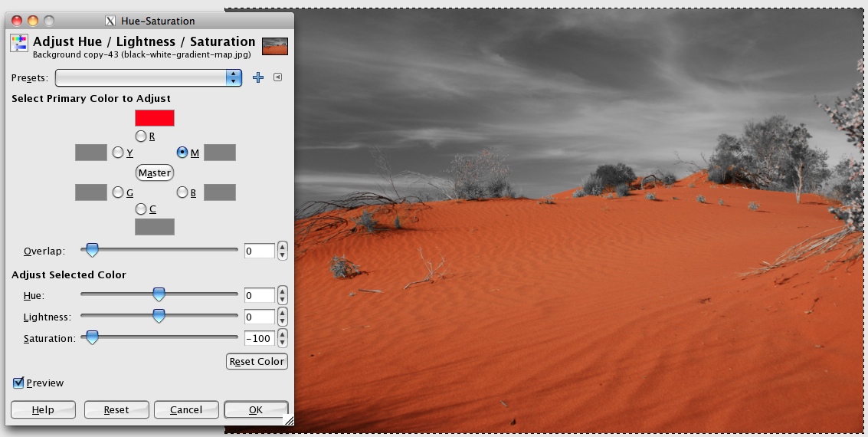Click the Overlap slider handle
Image resolution: width=868 pixels, height=437 pixels.
pos(92,250)
